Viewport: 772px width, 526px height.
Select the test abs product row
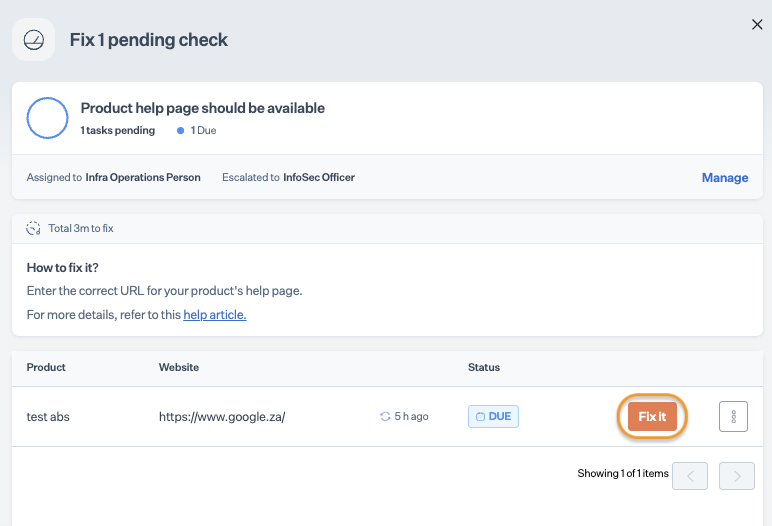(387, 417)
